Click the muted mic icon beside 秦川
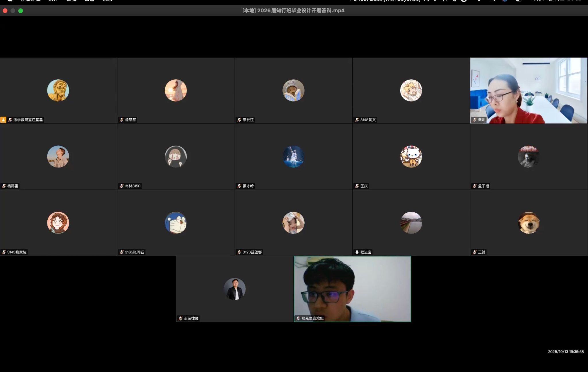 [x=475, y=120]
